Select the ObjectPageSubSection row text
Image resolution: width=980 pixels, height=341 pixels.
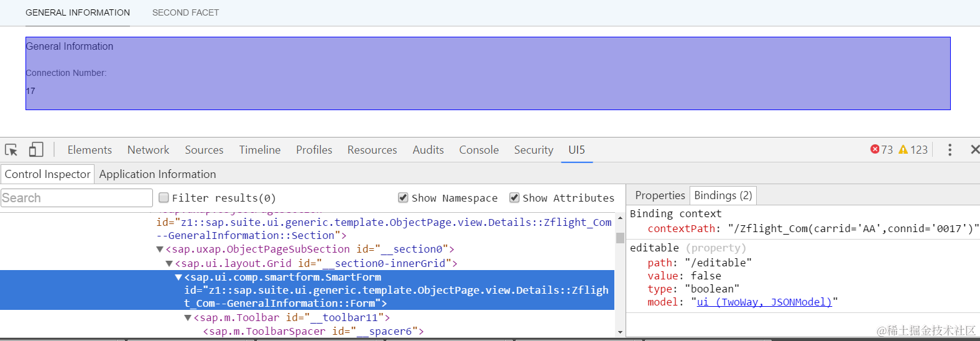point(310,250)
